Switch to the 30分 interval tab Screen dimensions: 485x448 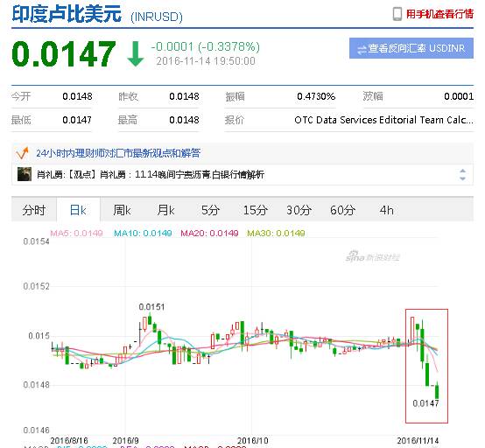tap(299, 210)
